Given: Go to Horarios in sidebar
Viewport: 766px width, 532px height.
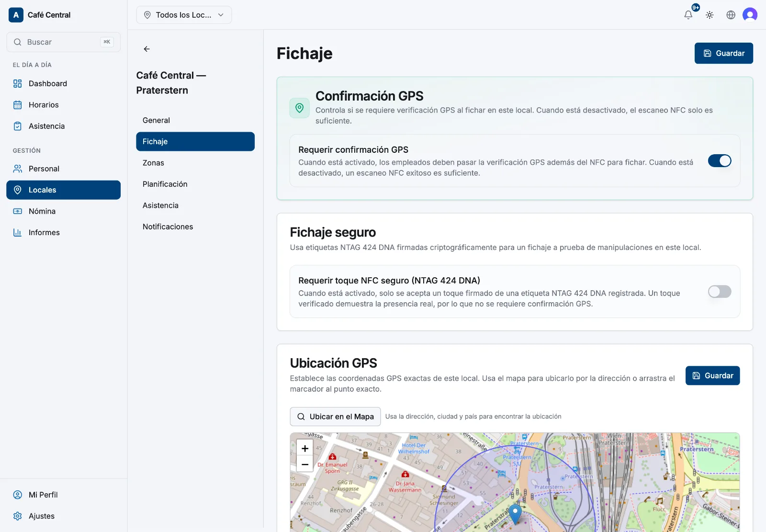Looking at the screenshot, I should tap(63, 105).
